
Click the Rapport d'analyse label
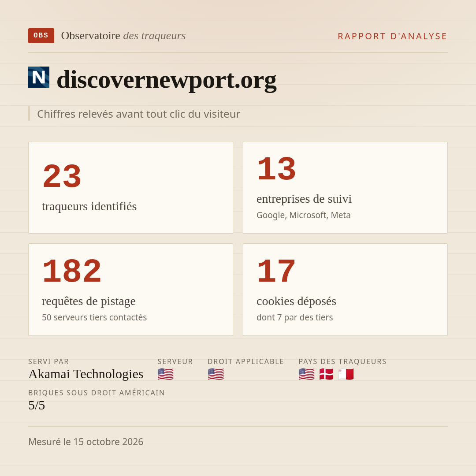[x=393, y=36]
